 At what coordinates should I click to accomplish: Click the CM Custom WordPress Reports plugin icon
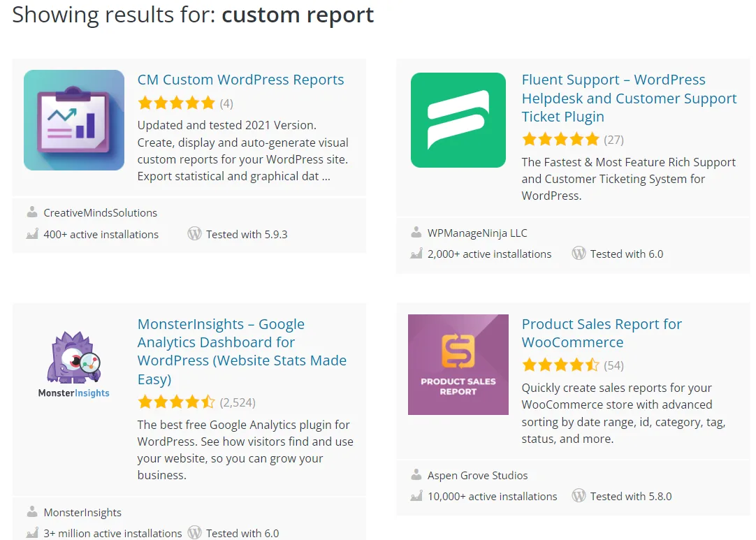[74, 120]
